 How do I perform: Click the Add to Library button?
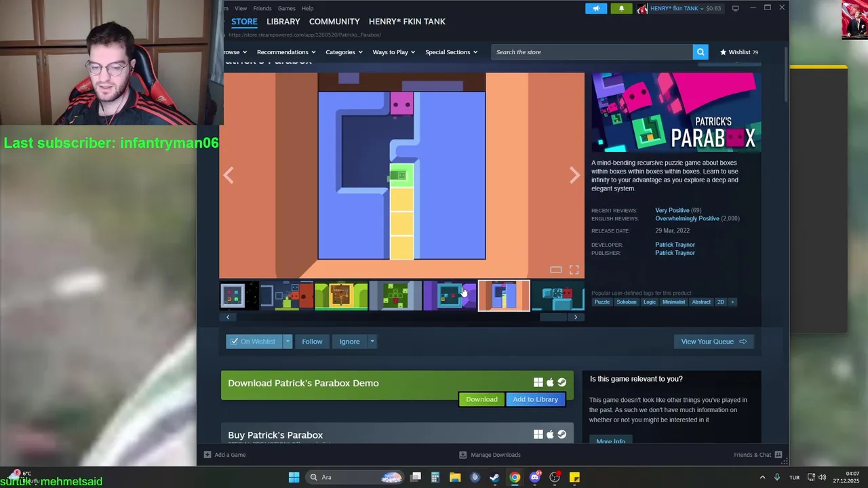535,399
